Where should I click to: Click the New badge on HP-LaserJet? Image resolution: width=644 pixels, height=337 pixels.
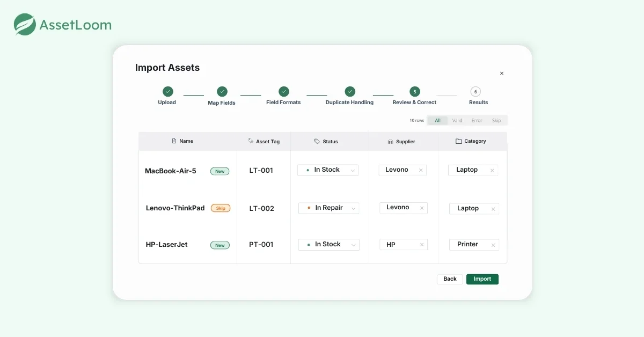(x=220, y=245)
